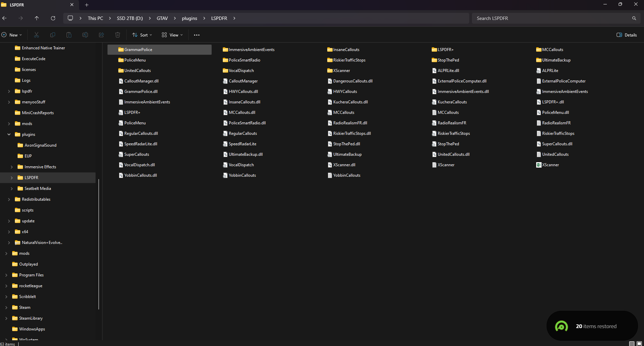Select the ALPRLite.dll file
Screen dimensions: 644x346
pos(446,71)
